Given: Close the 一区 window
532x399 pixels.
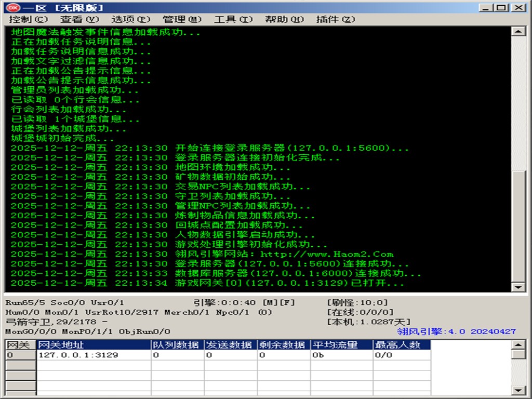Looking at the screenshot, I should (519, 7).
